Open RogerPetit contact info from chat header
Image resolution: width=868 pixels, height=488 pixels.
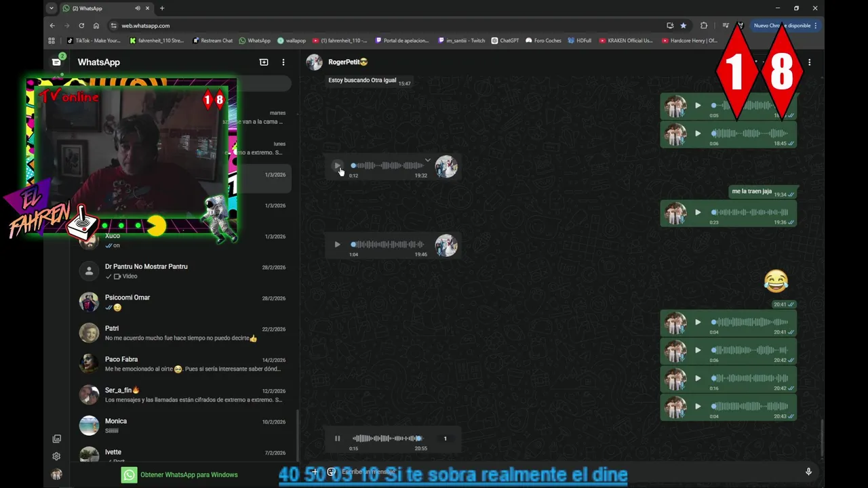pyautogui.click(x=348, y=62)
